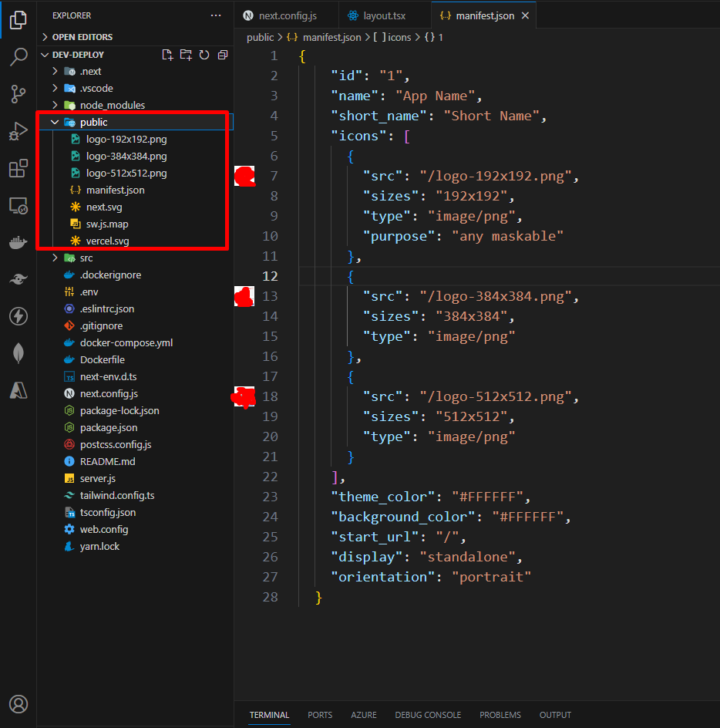Image resolution: width=720 pixels, height=728 pixels.
Task: Open the AZURE panel tab
Action: (x=364, y=715)
